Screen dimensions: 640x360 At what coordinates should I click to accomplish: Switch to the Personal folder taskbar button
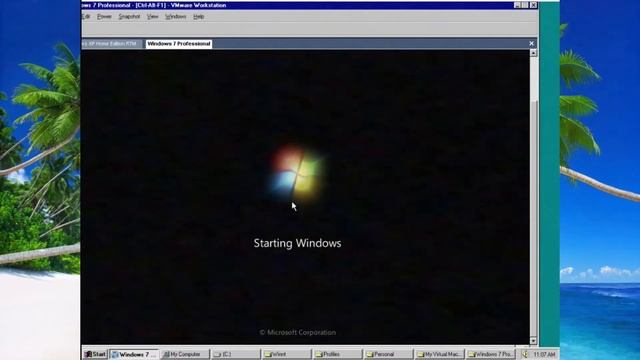tap(389, 354)
